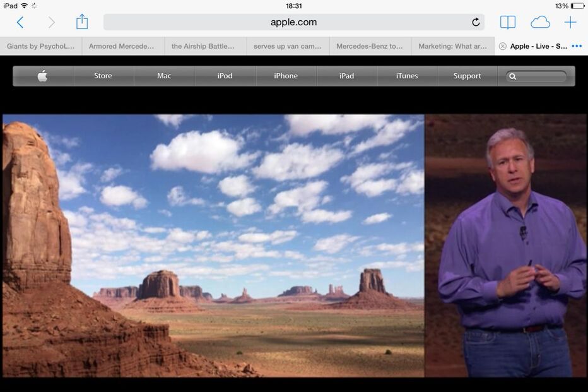Tap the apple.com address bar
This screenshot has width=588, height=392.
[x=293, y=22]
